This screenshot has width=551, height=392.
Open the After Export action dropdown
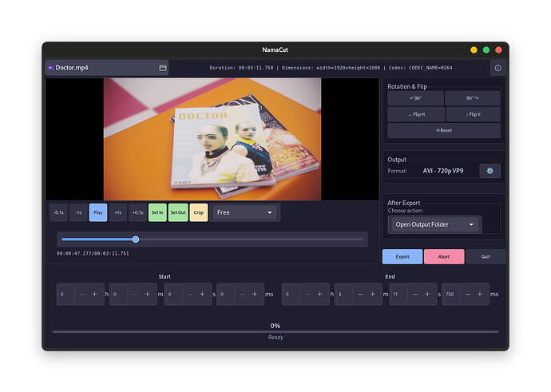(x=434, y=224)
